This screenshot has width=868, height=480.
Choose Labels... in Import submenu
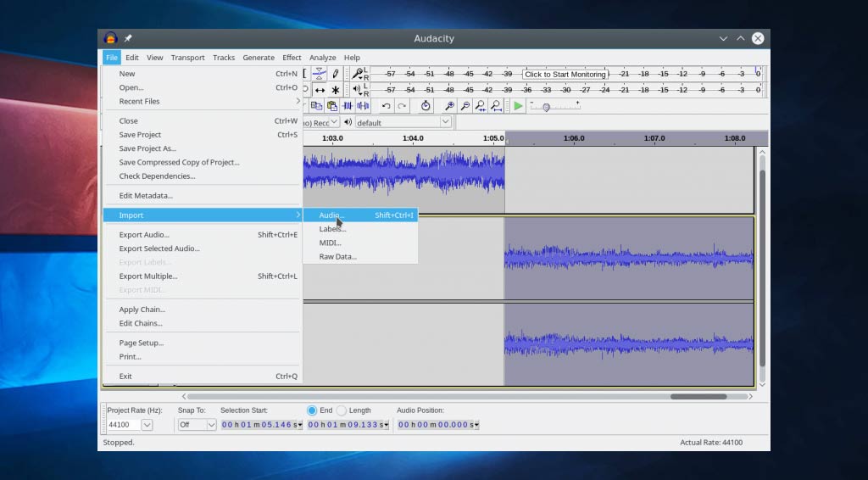click(360, 229)
